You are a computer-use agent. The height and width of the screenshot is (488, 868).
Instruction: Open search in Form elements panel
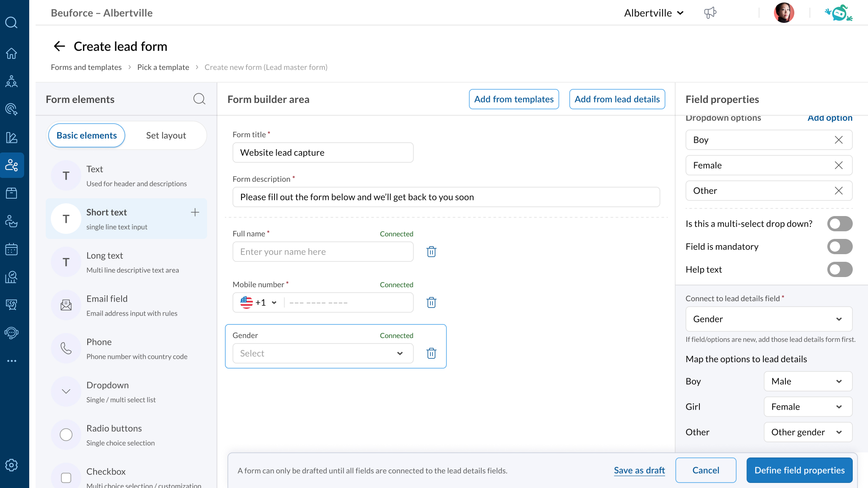[199, 99]
